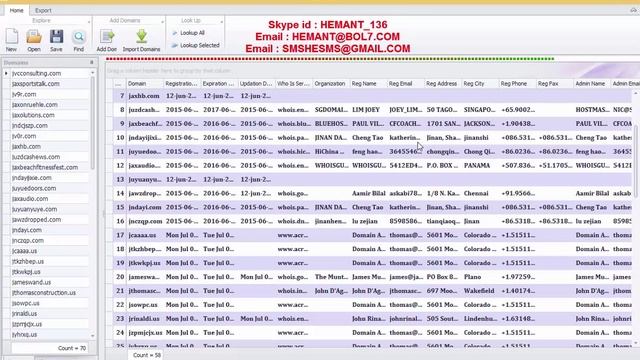Save using the floppy disk icon

[56, 37]
